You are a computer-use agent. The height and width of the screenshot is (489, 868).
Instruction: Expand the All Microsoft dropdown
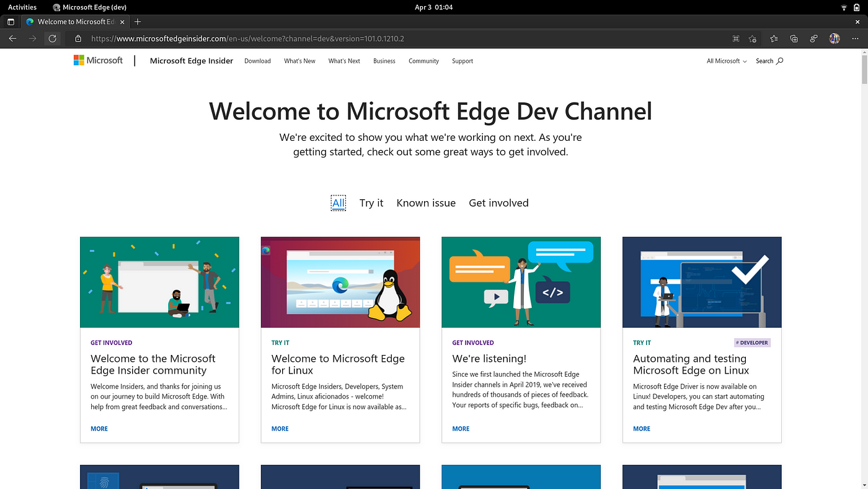pyautogui.click(x=727, y=61)
